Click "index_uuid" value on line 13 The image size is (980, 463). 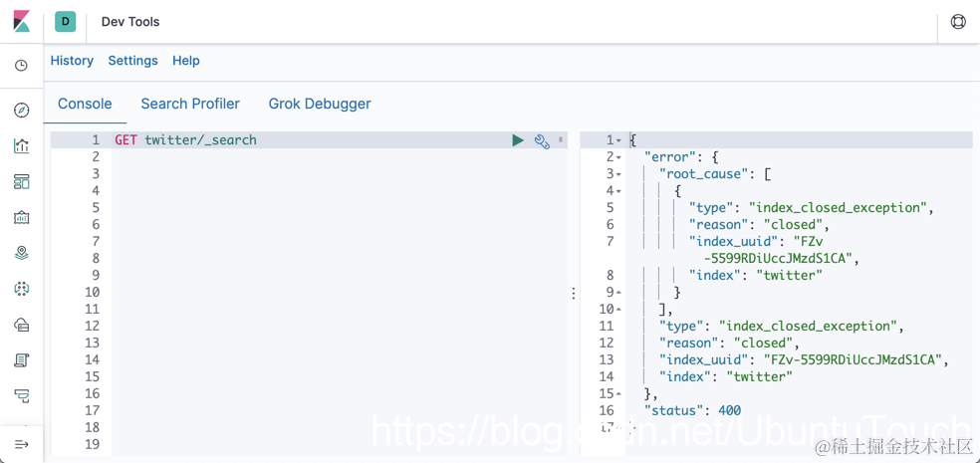853,359
